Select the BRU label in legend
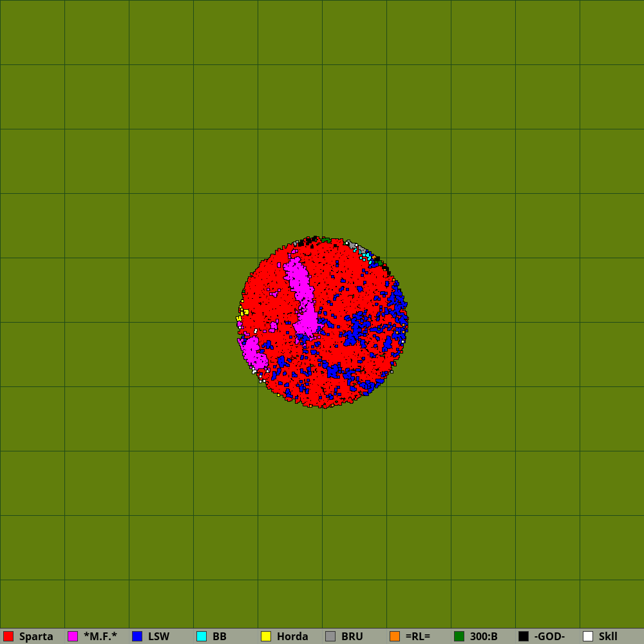This screenshot has height=644, width=644. (x=352, y=637)
